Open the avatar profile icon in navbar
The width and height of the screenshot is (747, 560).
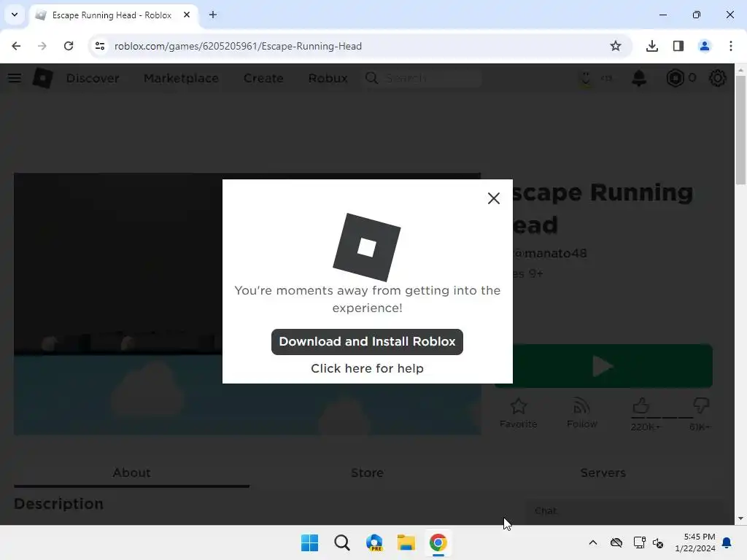tap(586, 78)
